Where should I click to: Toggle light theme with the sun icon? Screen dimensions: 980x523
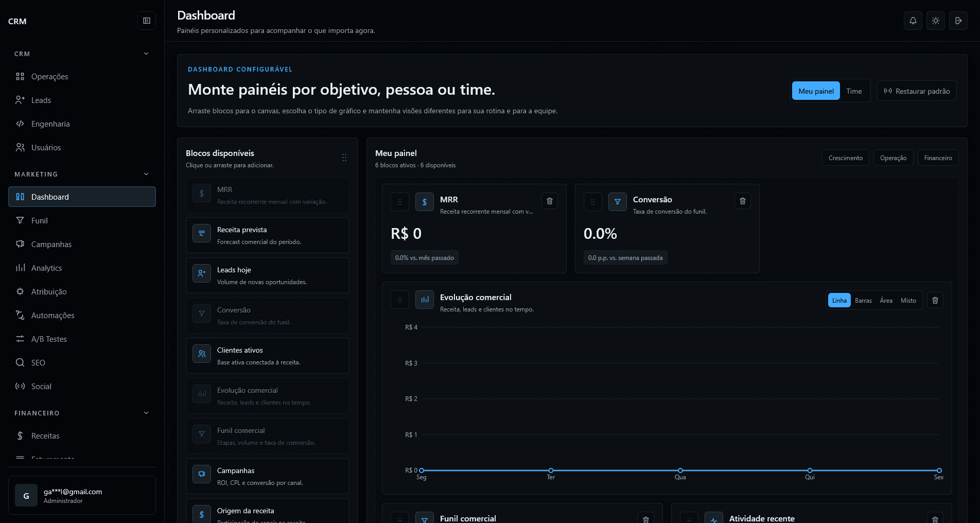pyautogui.click(x=935, y=21)
